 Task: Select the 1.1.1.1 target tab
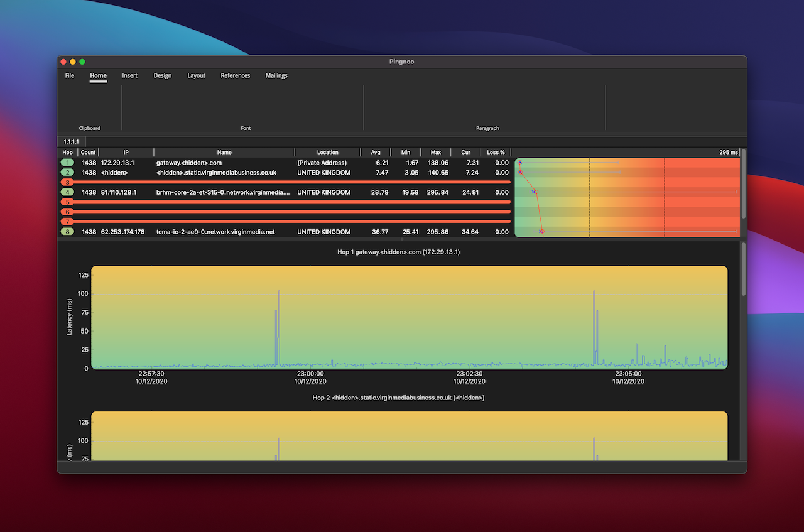[x=72, y=142]
